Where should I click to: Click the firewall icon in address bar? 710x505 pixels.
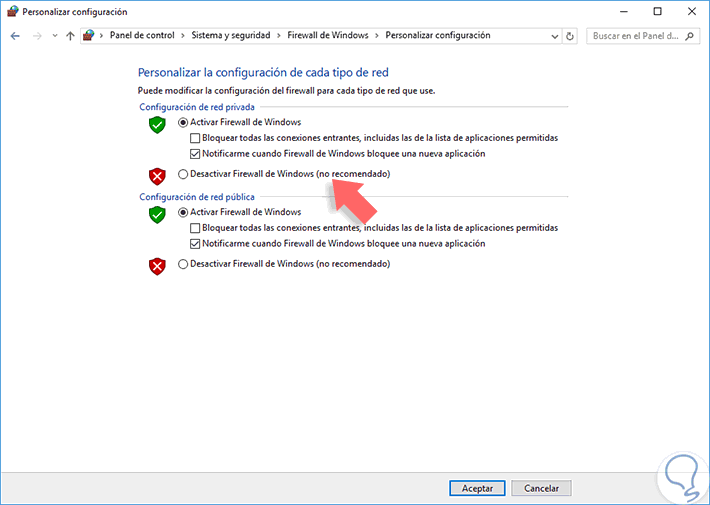89,35
